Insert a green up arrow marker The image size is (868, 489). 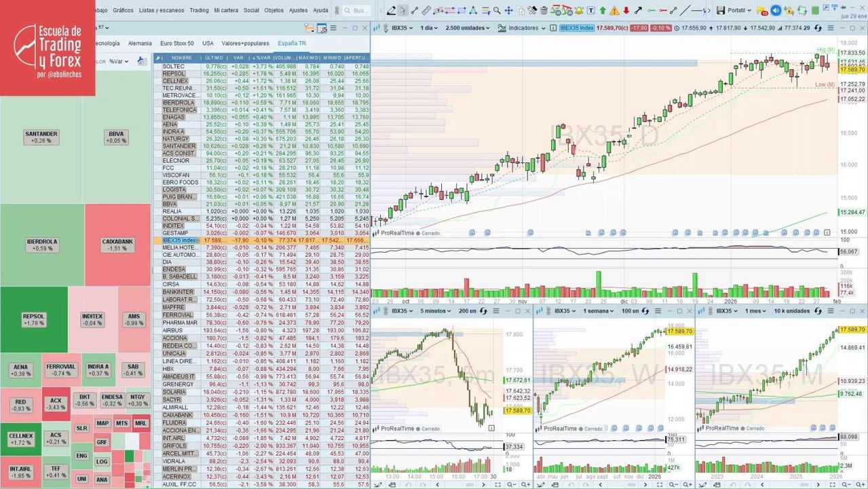[x=603, y=10]
